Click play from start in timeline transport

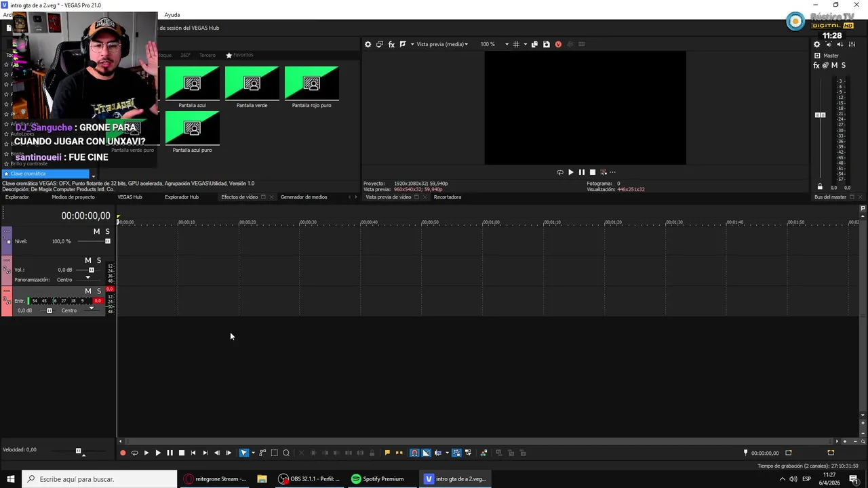[146, 453]
